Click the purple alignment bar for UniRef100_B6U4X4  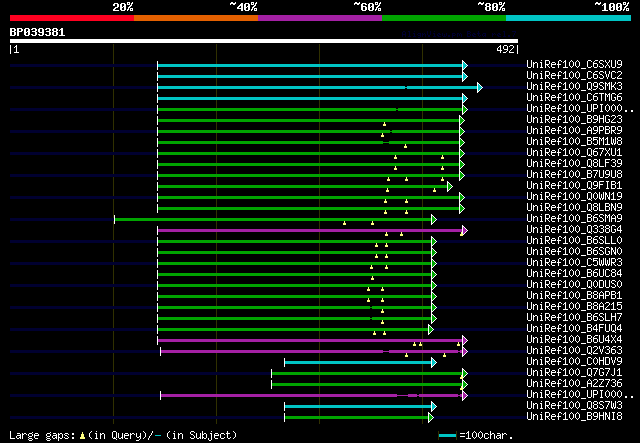pos(310,341)
